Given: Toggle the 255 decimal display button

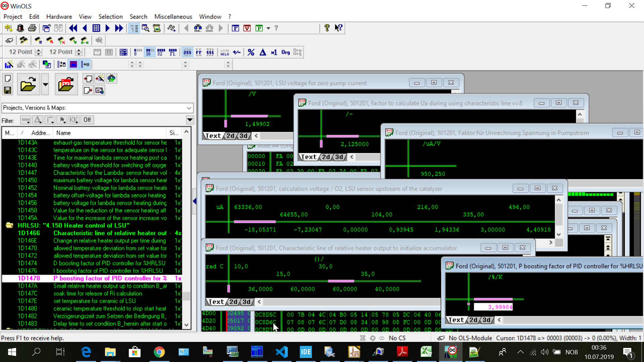Looking at the screenshot, I should point(187,52).
